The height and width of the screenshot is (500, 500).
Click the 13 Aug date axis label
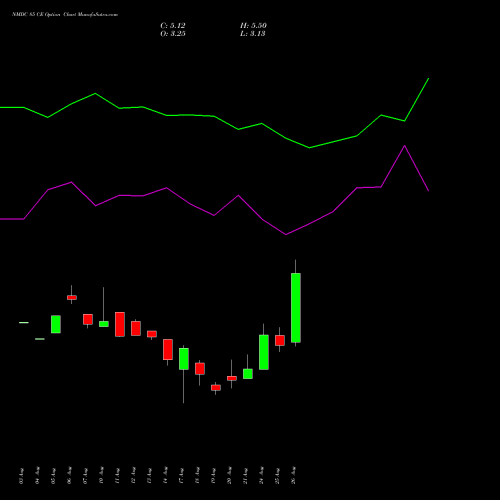pyautogui.click(x=149, y=476)
